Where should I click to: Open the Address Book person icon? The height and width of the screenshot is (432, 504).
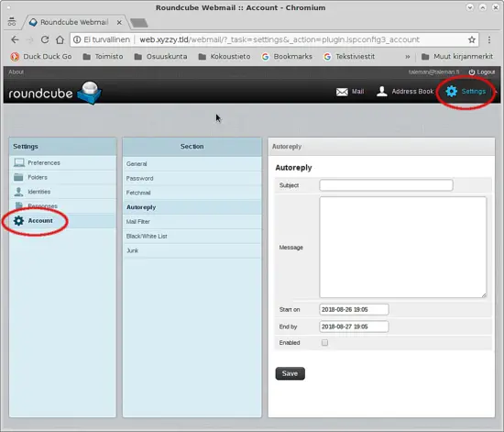pos(382,92)
